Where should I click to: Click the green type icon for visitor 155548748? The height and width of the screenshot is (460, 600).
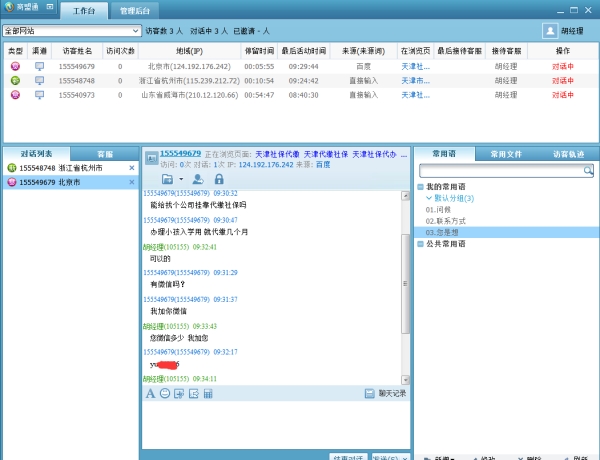pos(15,80)
